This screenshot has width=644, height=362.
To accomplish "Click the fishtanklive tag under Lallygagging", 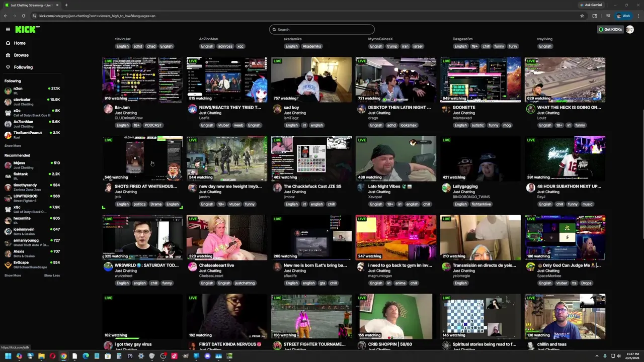I will click(x=481, y=204).
